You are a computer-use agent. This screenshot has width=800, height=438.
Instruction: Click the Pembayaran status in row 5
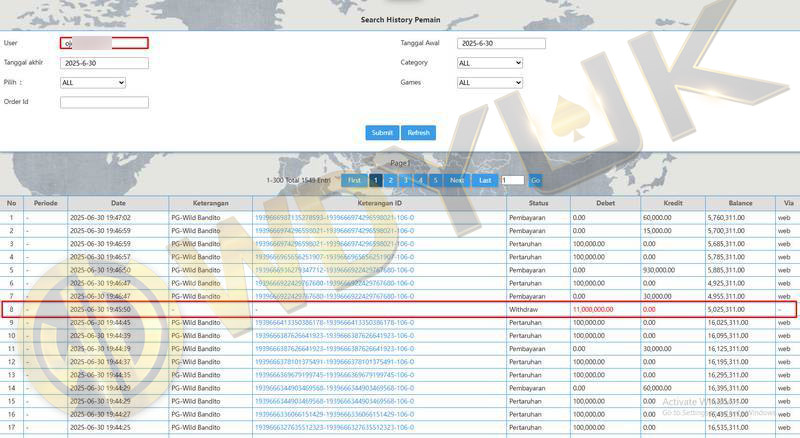[527, 270]
